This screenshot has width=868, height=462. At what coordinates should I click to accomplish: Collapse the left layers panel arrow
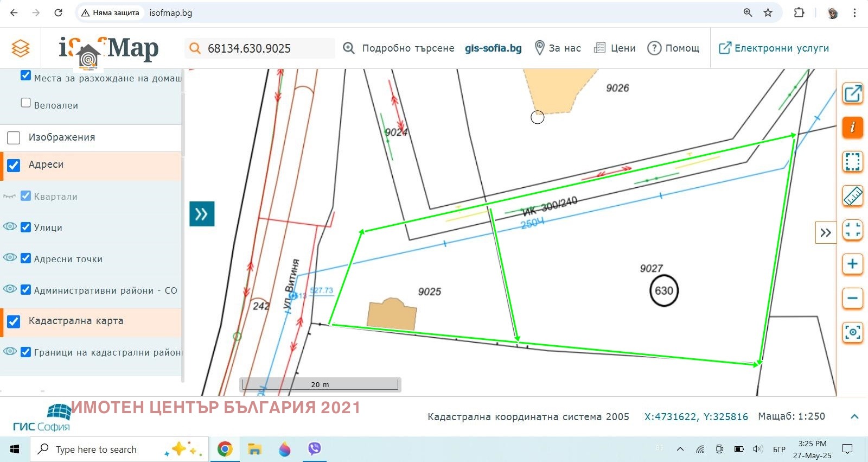pos(202,214)
